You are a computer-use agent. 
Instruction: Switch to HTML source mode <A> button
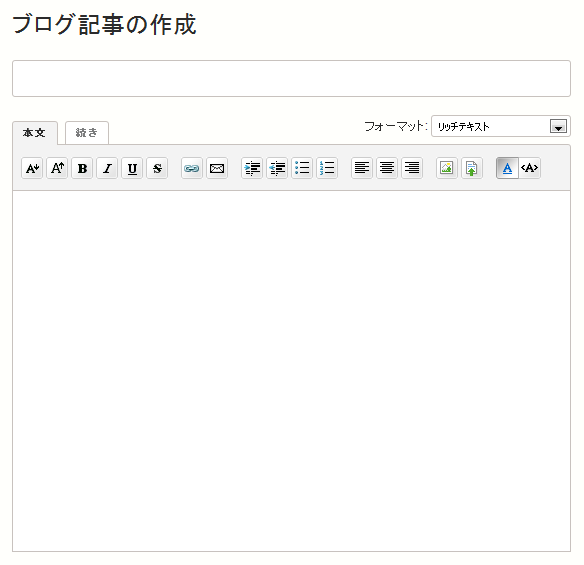[x=530, y=168]
